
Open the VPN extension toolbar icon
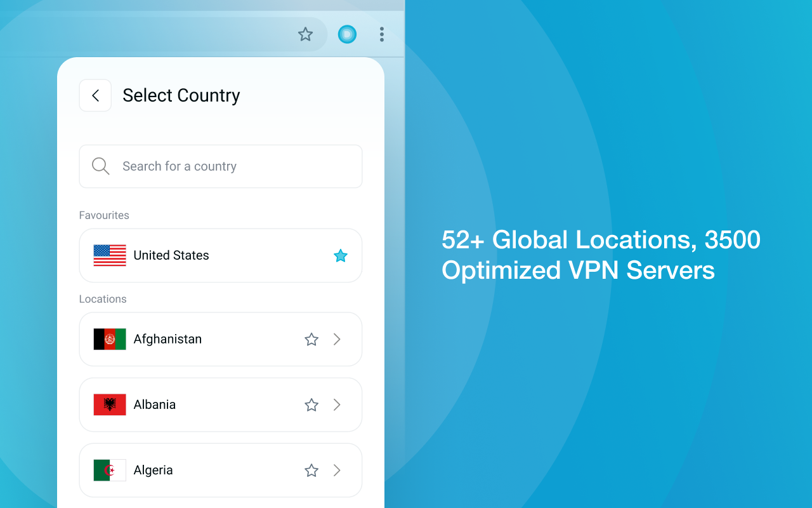(x=347, y=34)
